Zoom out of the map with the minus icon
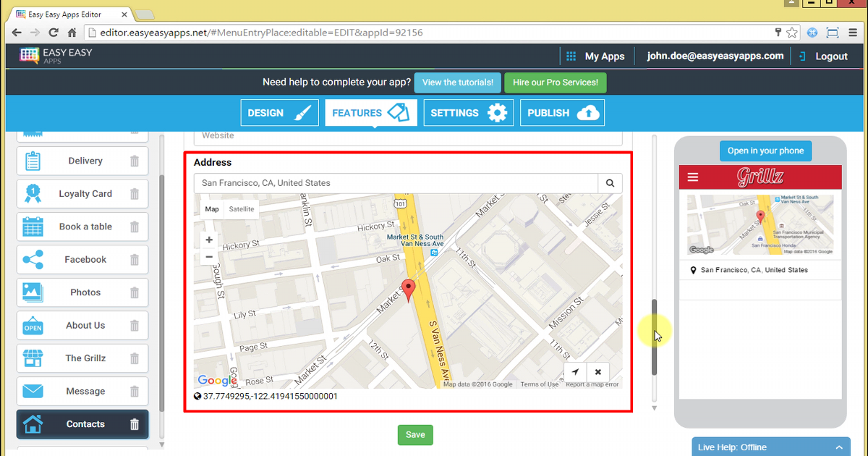 (208, 257)
